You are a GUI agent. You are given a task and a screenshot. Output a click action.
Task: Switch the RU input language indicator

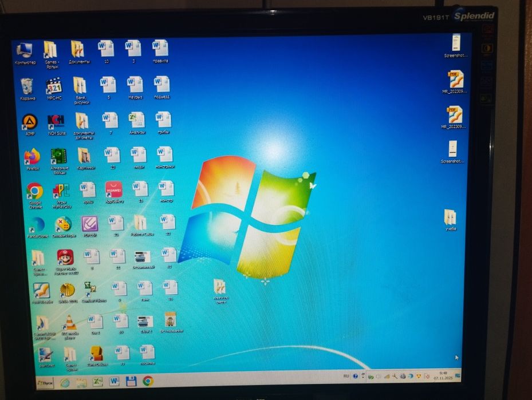click(x=346, y=377)
